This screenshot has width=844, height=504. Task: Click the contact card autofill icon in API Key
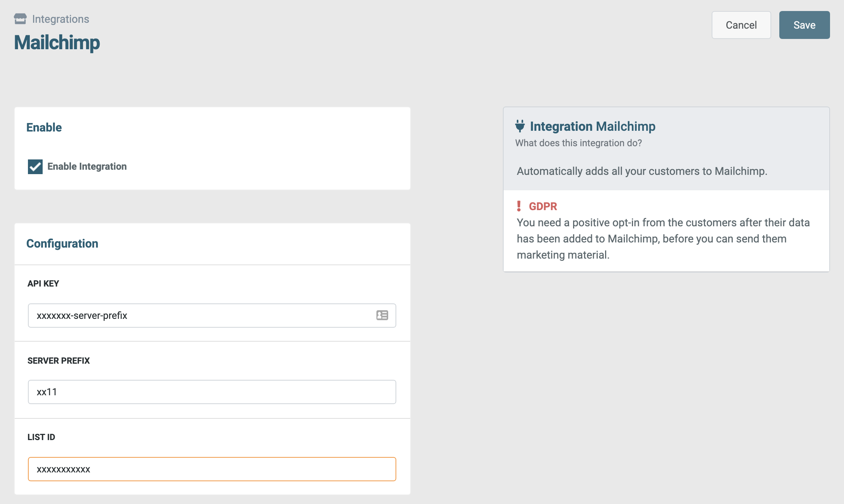coord(382,315)
